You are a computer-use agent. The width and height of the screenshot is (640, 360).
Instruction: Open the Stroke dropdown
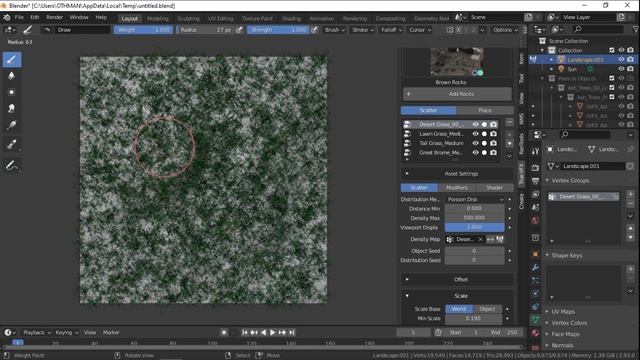click(362, 30)
